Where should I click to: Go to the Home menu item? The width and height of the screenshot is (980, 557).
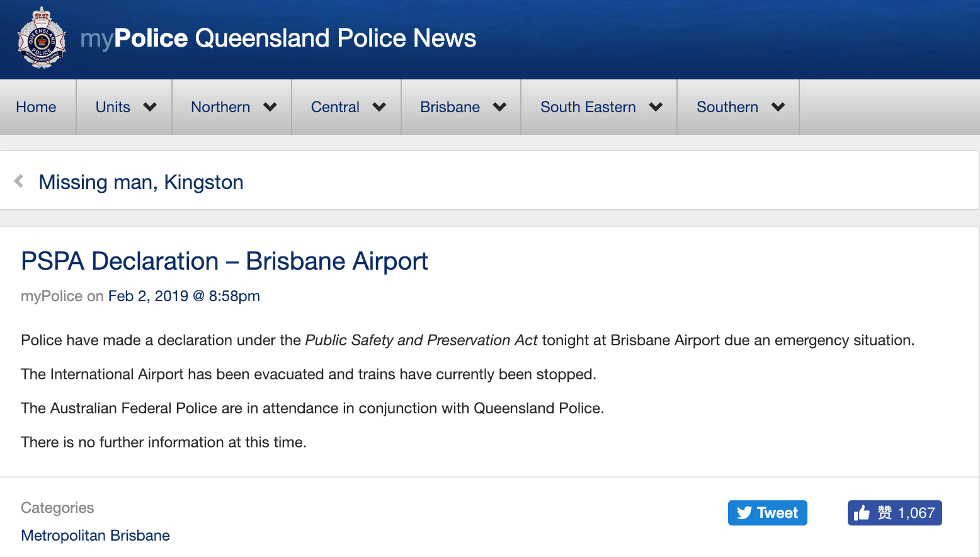(x=36, y=107)
